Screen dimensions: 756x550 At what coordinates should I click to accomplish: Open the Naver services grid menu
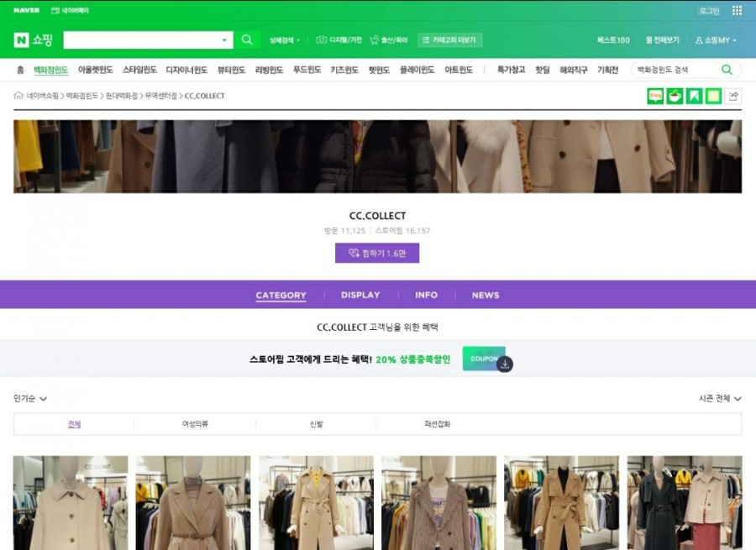coord(737,10)
